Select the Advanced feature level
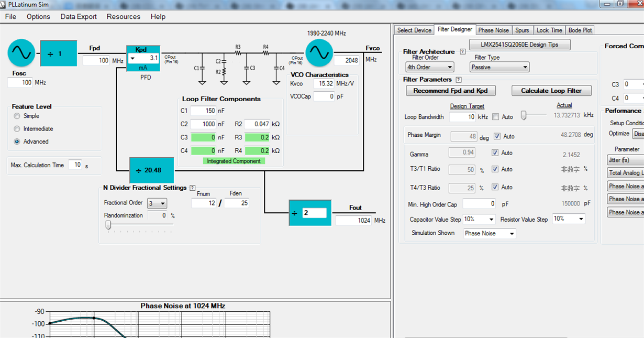 click(17, 141)
